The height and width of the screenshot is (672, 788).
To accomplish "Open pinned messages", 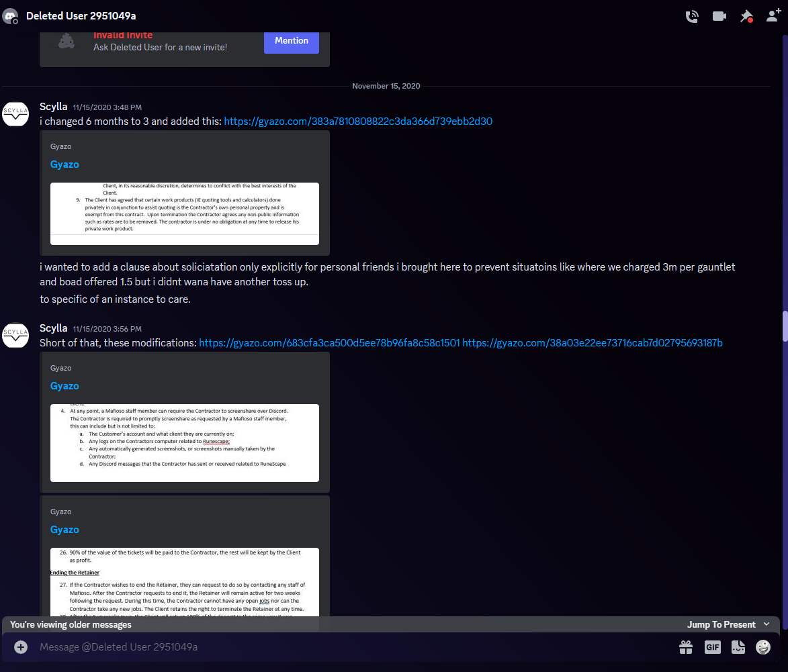I will pos(746,16).
